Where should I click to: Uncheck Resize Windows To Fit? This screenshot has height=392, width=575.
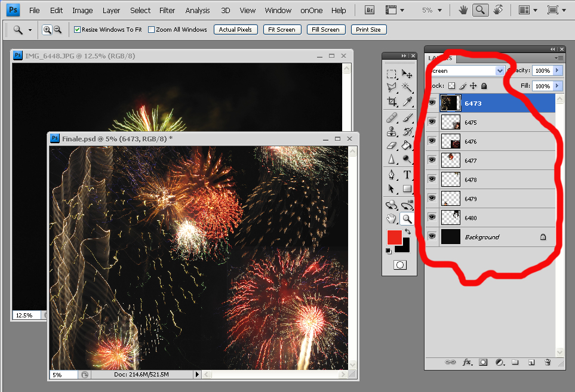tap(78, 30)
